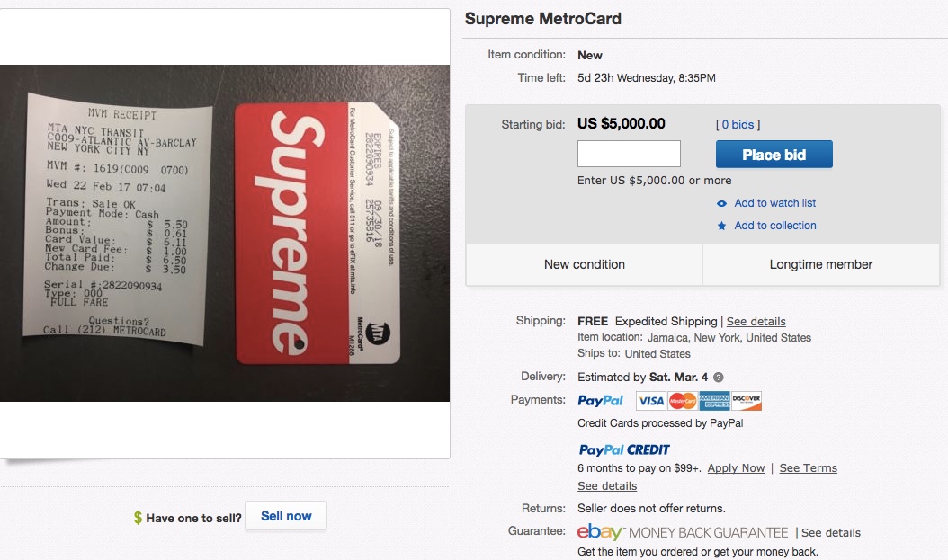
Task: Click the eBay Money Back Guarantee logo
Action: [683, 532]
